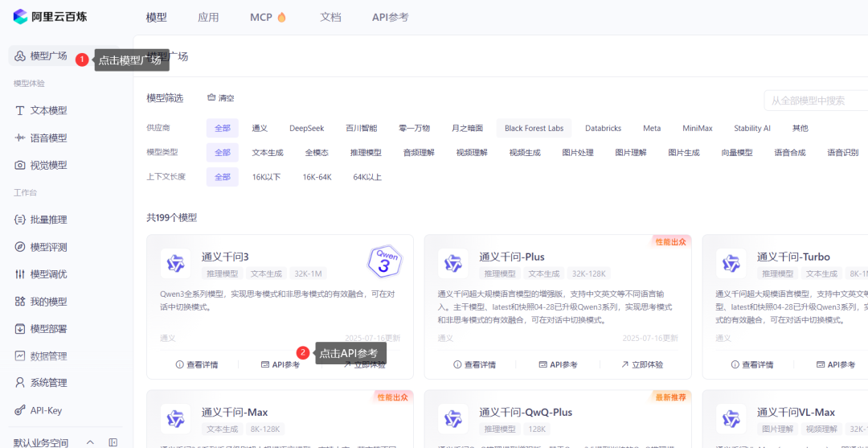Click 查看详情 on 通义千问3 card
Screen dimensions: 868x448
click(197, 364)
